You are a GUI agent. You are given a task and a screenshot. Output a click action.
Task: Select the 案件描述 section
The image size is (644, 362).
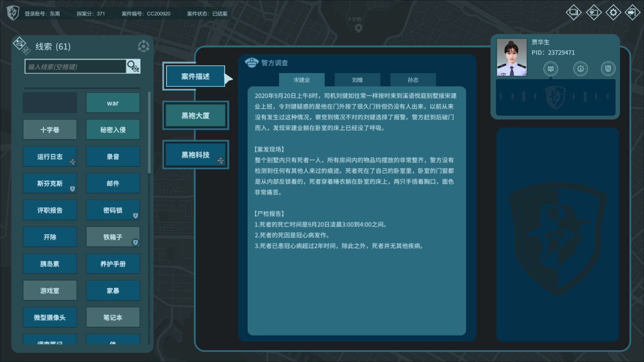tap(195, 76)
